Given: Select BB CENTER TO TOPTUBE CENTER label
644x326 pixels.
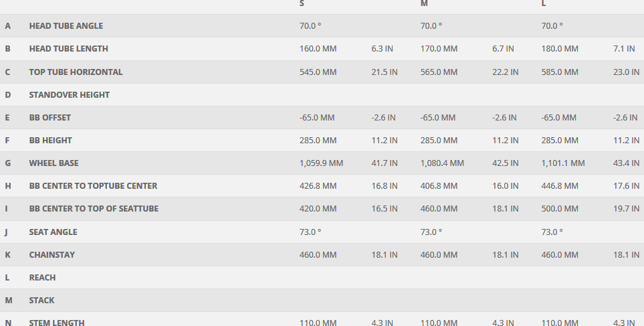Looking at the screenshot, I should coord(93,186).
